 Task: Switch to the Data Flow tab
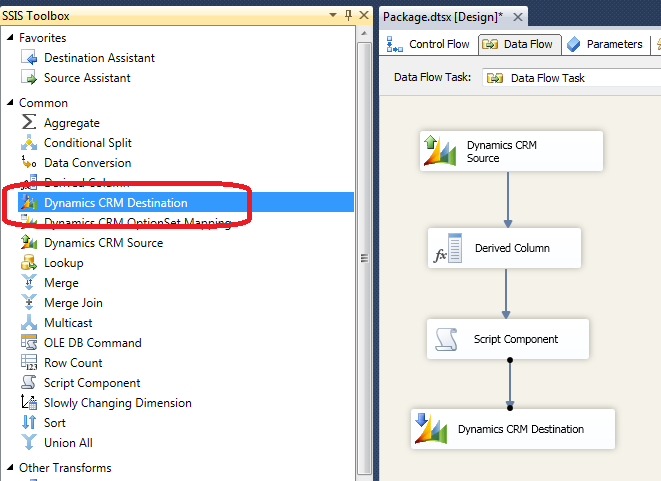519,44
